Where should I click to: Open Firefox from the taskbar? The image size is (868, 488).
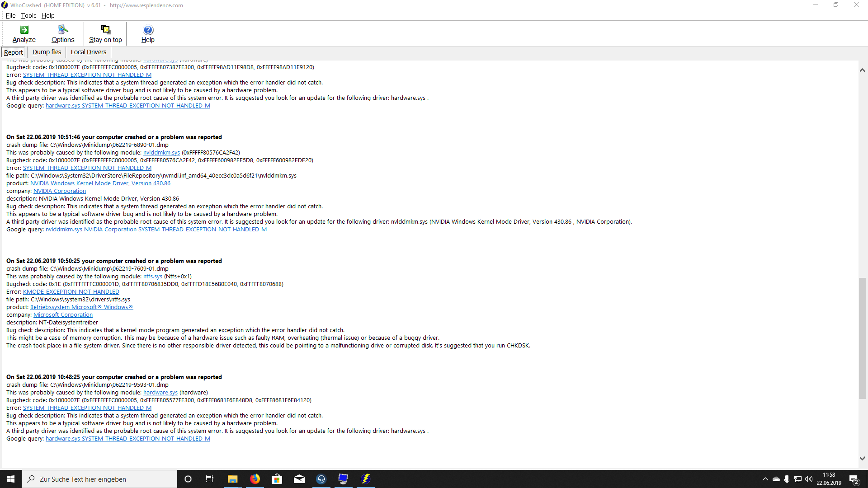(x=255, y=479)
